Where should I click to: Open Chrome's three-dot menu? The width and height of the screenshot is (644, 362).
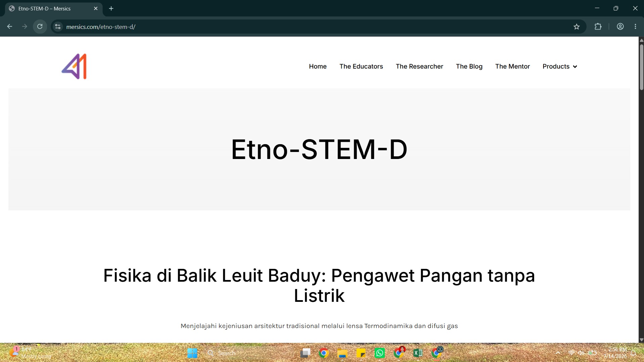(x=635, y=27)
